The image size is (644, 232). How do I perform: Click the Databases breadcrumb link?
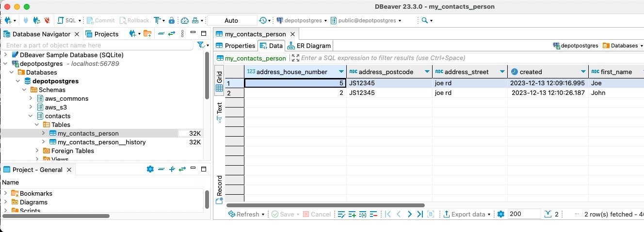tap(621, 46)
